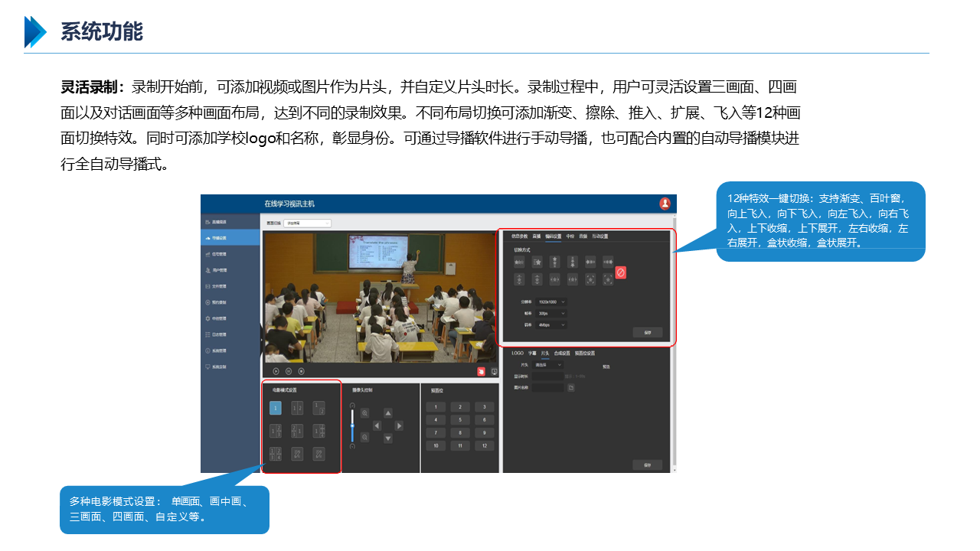Switch to the 字幕 tab
Viewport: 980px width, 551px height.
click(532, 354)
